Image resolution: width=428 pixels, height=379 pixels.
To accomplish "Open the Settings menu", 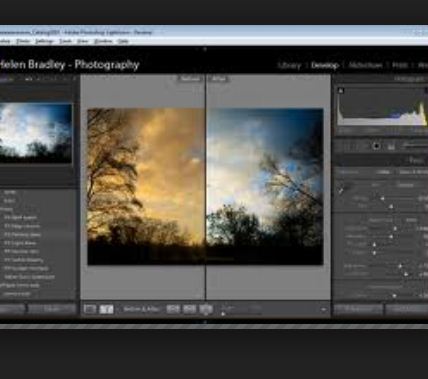I will (44, 41).
